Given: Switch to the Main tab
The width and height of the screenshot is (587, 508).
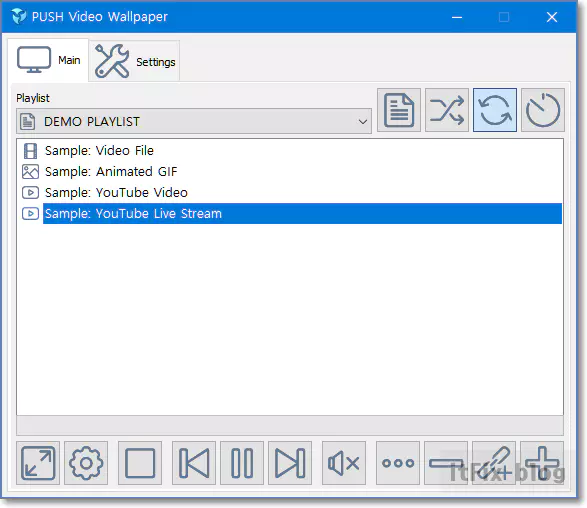Looking at the screenshot, I should coord(48,60).
